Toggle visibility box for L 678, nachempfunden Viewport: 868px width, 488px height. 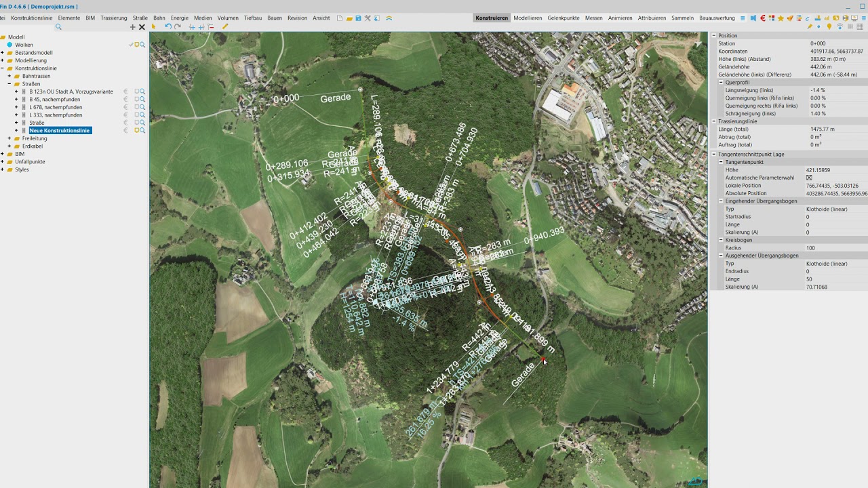pyautogui.click(x=137, y=107)
